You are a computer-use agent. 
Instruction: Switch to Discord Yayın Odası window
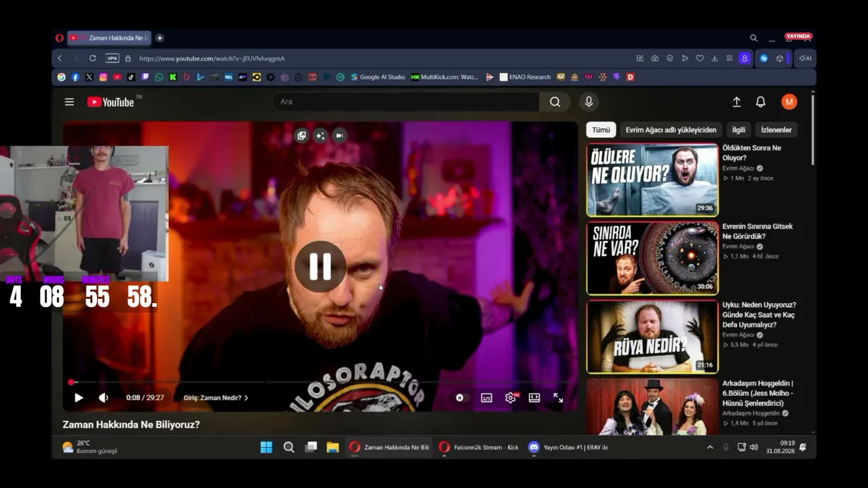pyautogui.click(x=568, y=447)
